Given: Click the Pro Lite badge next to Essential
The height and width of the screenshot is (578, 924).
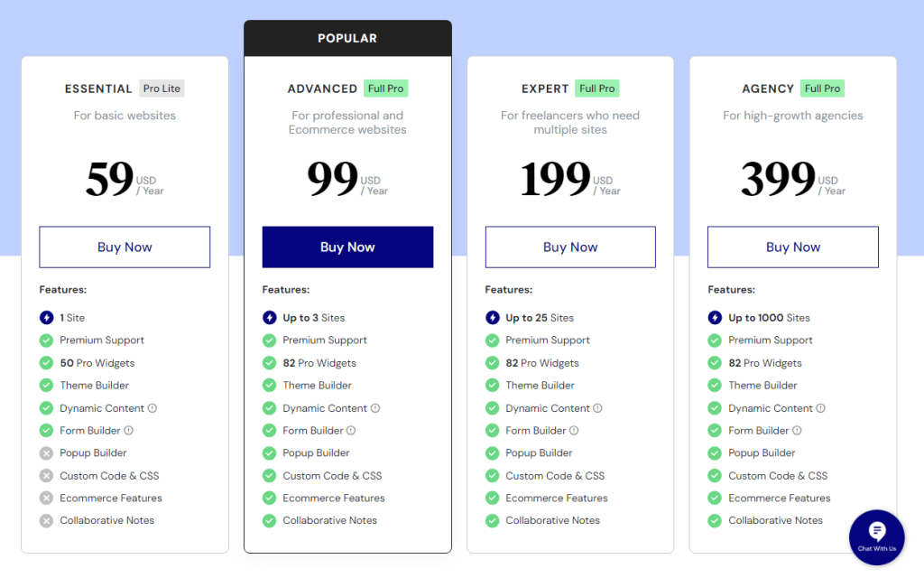Looking at the screenshot, I should 161,88.
